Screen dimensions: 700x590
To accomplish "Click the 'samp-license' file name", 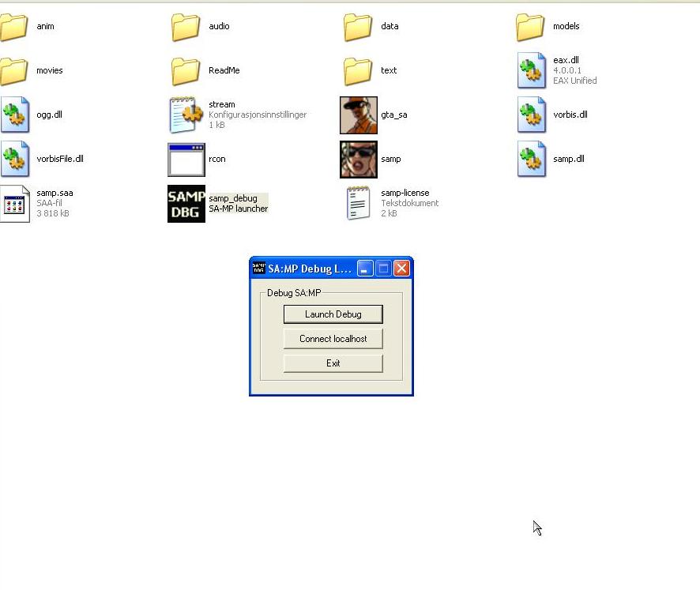I will (405, 193).
